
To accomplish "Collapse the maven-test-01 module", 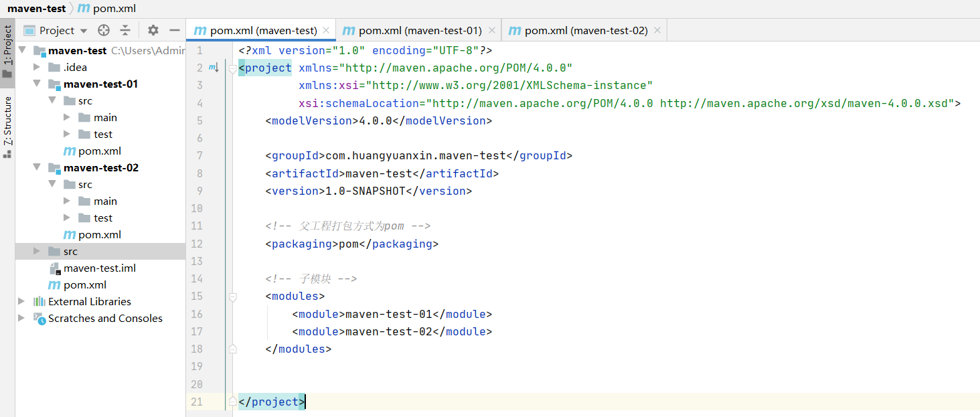I will point(37,84).
